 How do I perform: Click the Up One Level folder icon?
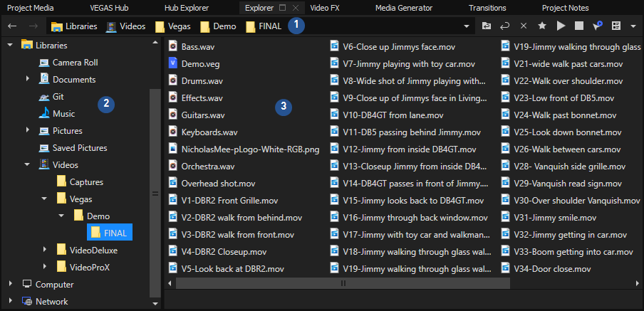487,26
